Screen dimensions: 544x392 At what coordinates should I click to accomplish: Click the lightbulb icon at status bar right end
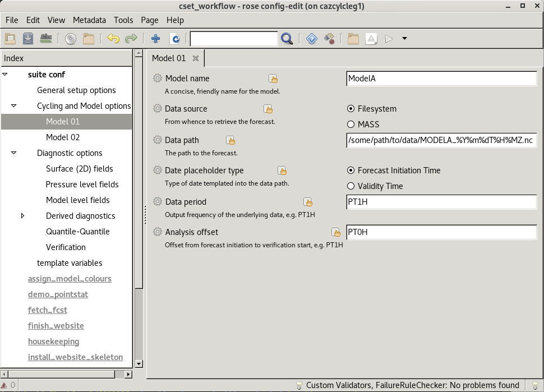coord(536,385)
